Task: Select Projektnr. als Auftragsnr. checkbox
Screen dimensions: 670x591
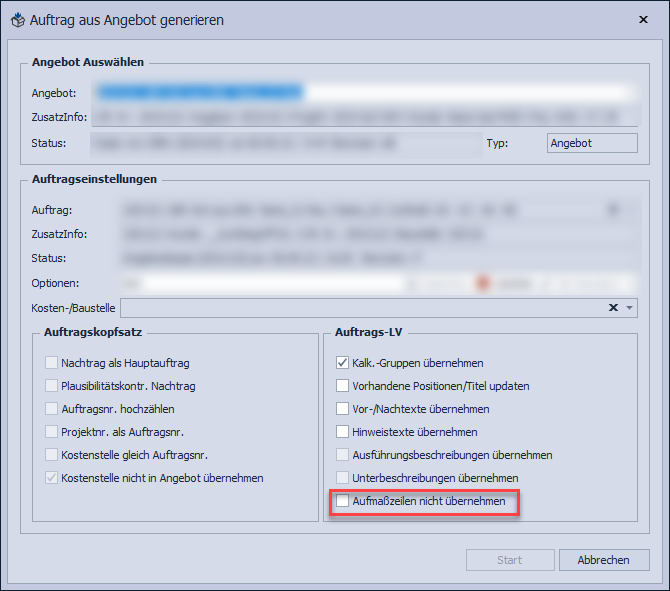Action: [52, 432]
